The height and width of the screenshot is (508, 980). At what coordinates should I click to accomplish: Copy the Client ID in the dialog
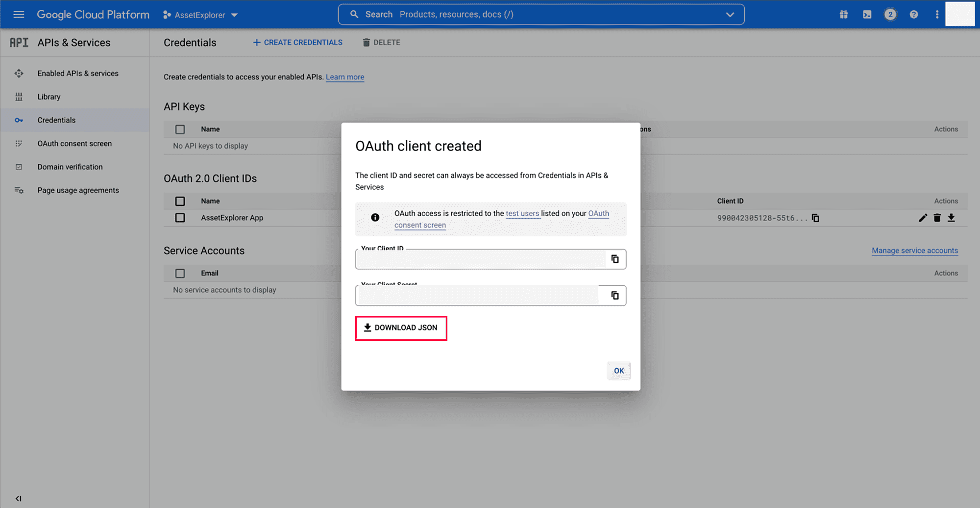(x=615, y=259)
